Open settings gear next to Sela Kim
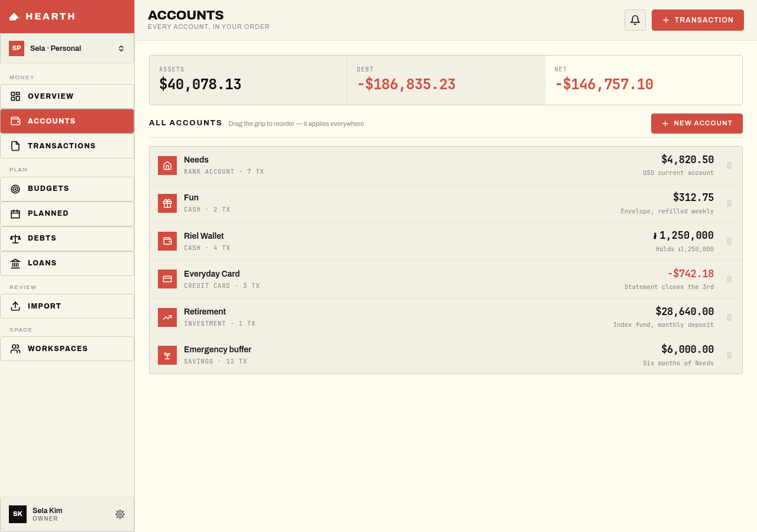This screenshot has width=757, height=532. tap(120, 514)
